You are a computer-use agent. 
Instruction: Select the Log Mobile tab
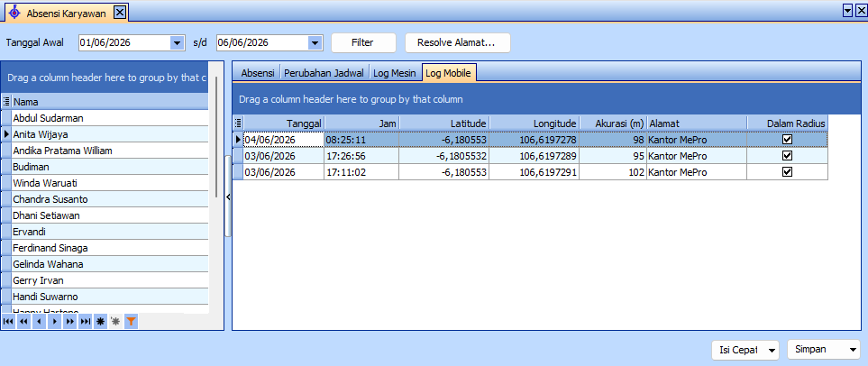pyautogui.click(x=448, y=73)
